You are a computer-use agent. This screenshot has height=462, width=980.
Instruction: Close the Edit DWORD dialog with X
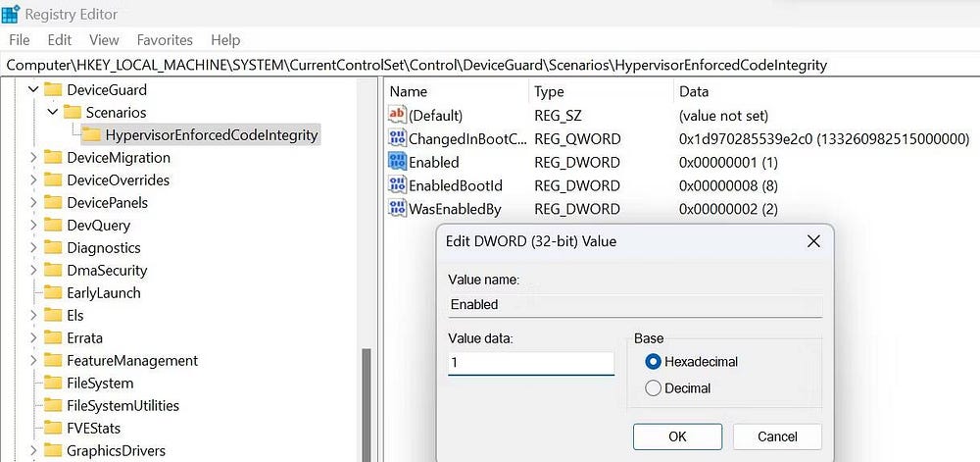tap(813, 241)
